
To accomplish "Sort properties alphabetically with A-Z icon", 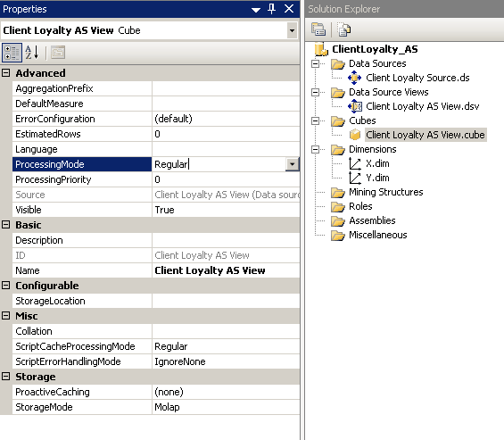I will [x=32, y=53].
